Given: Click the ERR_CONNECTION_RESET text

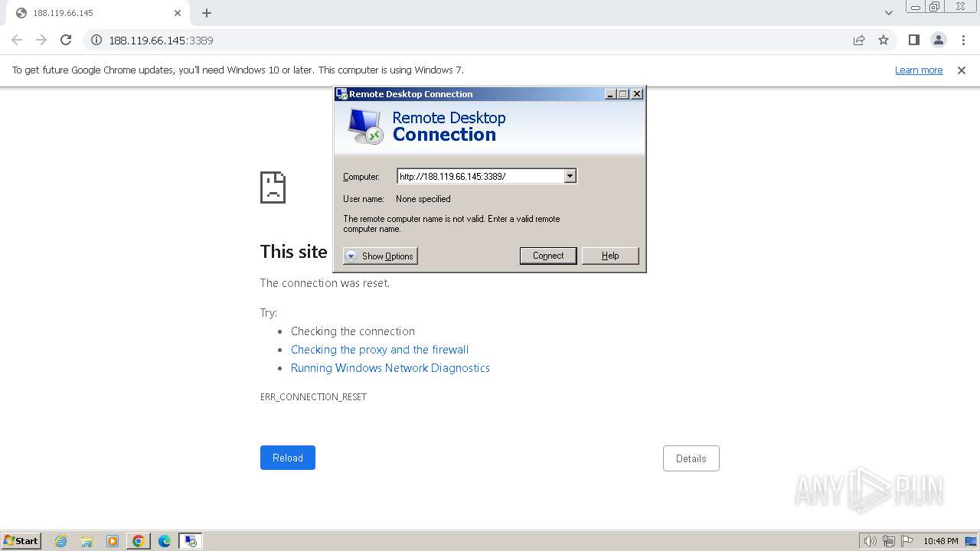Looking at the screenshot, I should 313,397.
